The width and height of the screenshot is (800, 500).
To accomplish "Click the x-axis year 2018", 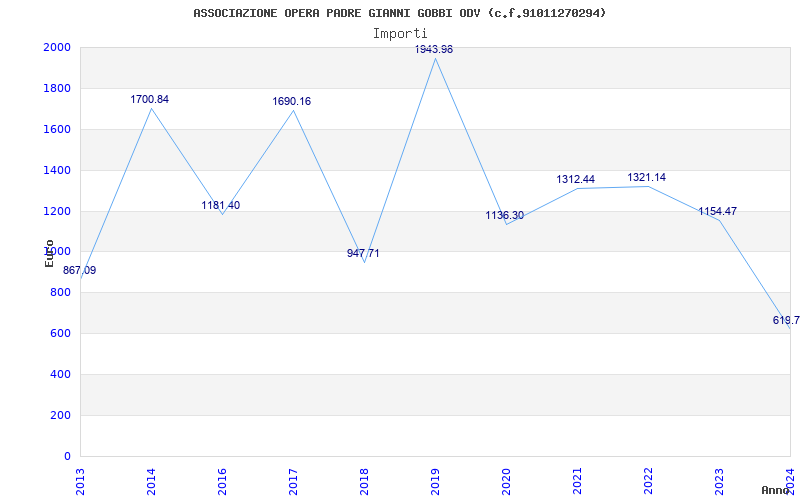I will point(364,481).
